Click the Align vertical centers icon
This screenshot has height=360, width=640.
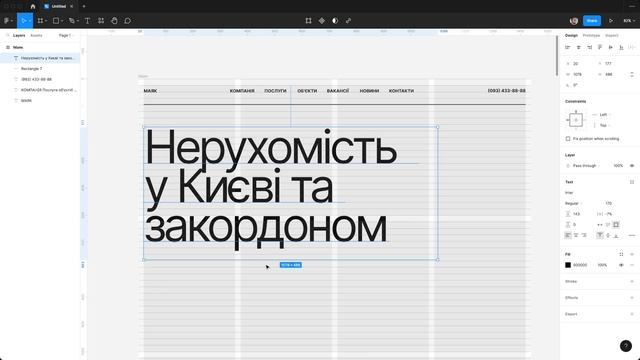611,47
